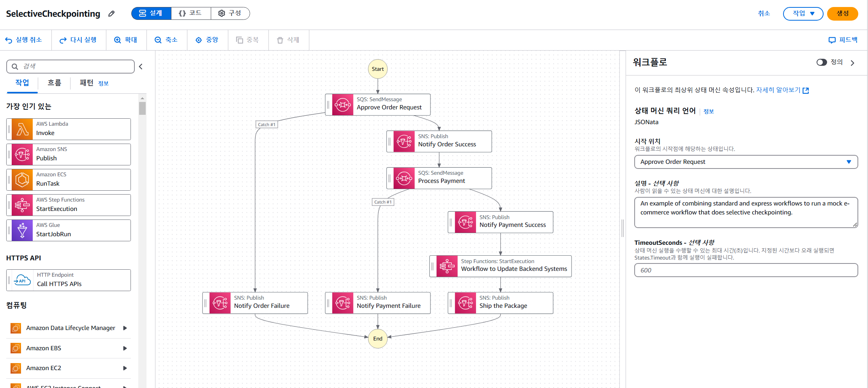The width and height of the screenshot is (868, 388).
Task: Click the TimeoutSeconds input field
Action: tap(746, 270)
